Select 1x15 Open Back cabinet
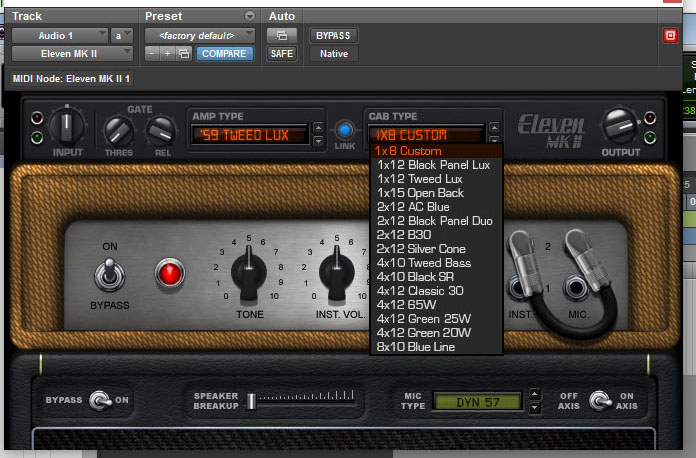Viewport: 696px width, 458px height. [x=436, y=193]
